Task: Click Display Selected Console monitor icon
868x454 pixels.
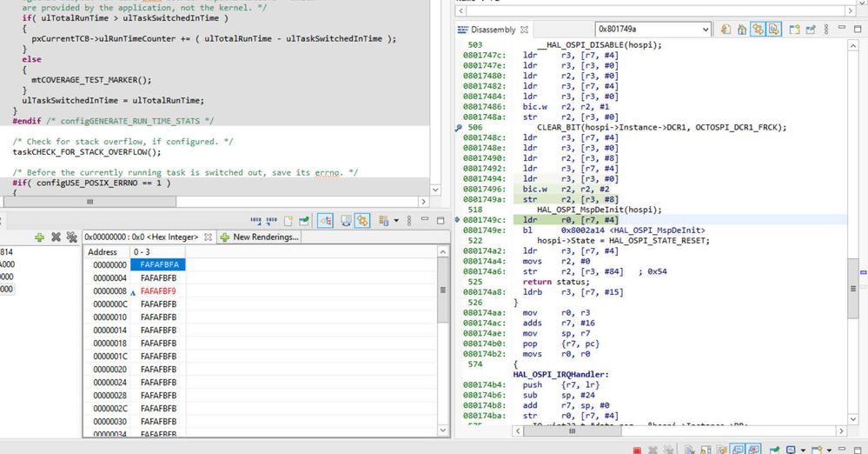Action: tap(791, 450)
